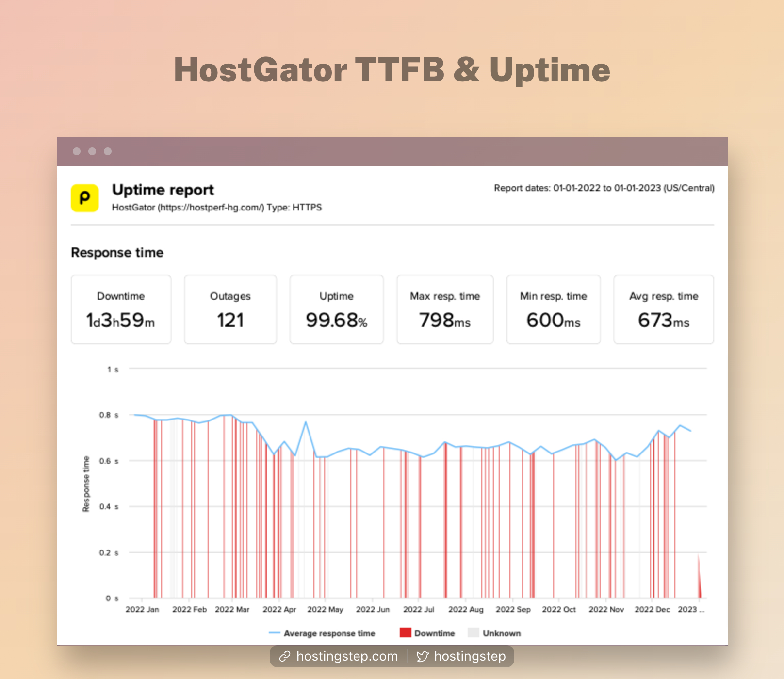Click the 2022 Jun axis label
784x679 pixels.
tap(373, 609)
